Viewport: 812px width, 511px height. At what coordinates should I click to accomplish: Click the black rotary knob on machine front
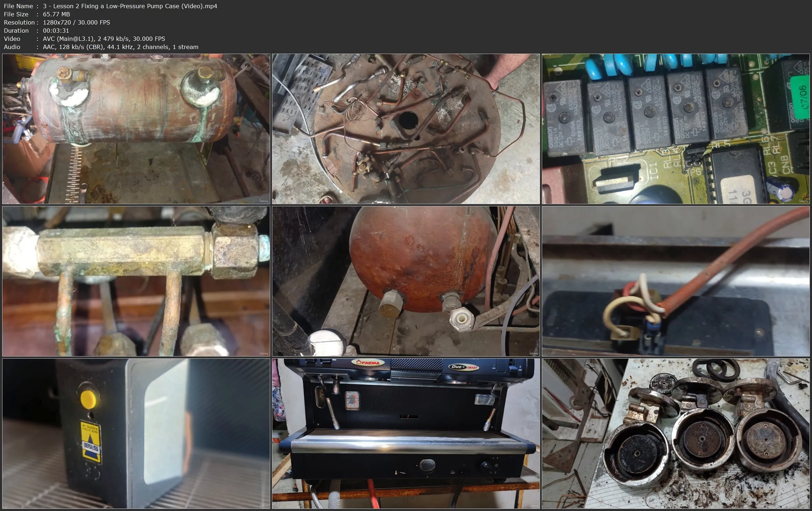tap(485, 466)
